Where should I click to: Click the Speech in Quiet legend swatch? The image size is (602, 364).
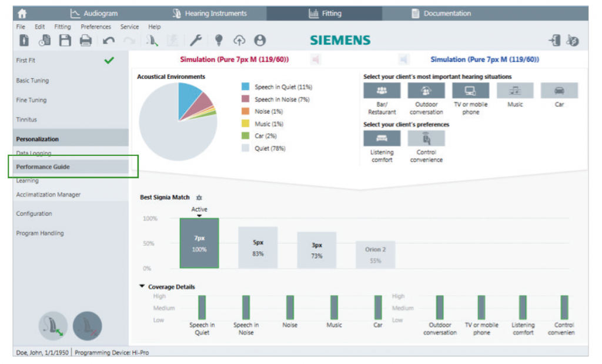click(x=245, y=87)
